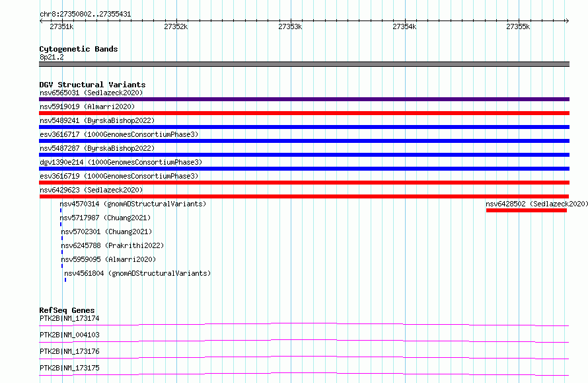This screenshot has width=588, height=383.
Task: Select the 8p21.2 band label
Action: 52,57
